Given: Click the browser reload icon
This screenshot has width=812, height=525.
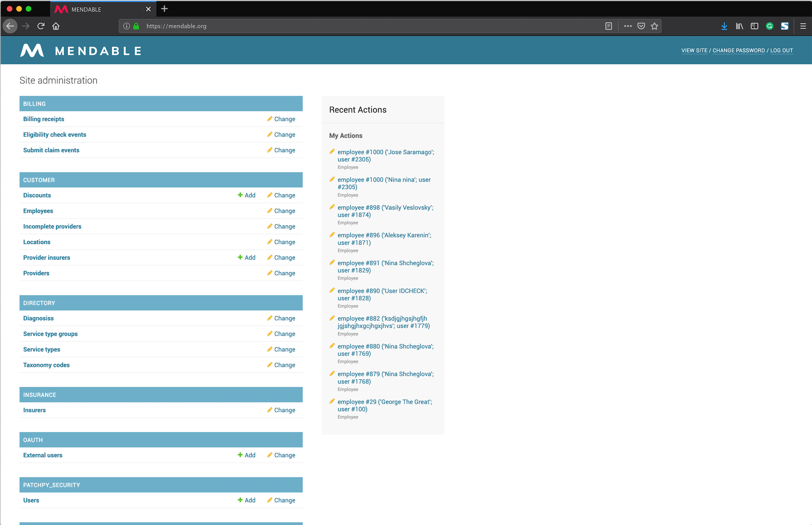Looking at the screenshot, I should tap(41, 26).
